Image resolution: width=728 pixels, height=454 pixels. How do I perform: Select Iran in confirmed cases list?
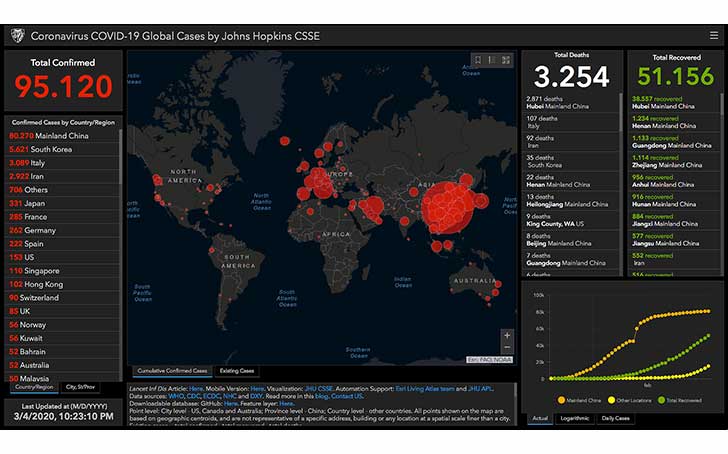[63, 176]
